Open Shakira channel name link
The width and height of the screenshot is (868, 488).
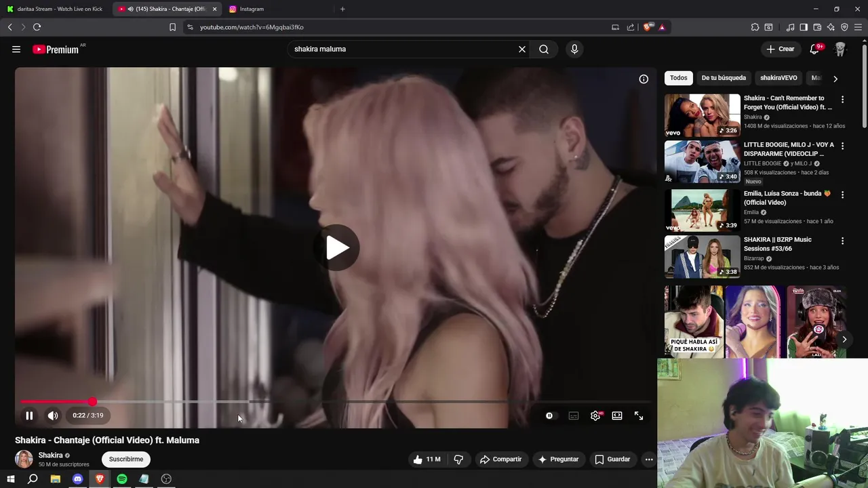pyautogui.click(x=50, y=455)
